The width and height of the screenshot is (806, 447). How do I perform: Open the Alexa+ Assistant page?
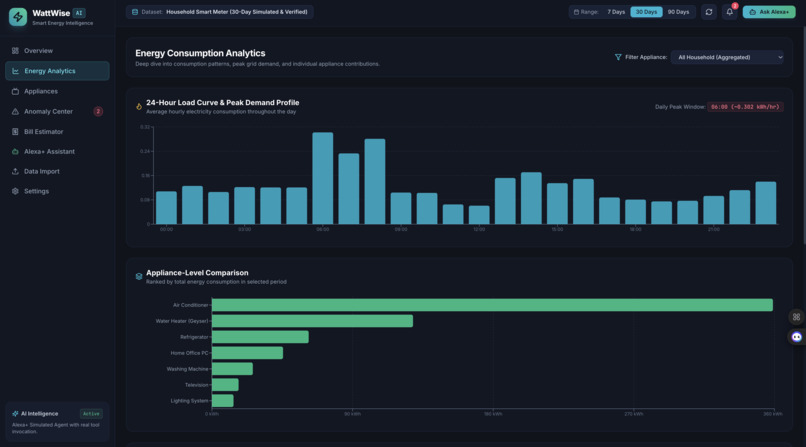pos(57,152)
